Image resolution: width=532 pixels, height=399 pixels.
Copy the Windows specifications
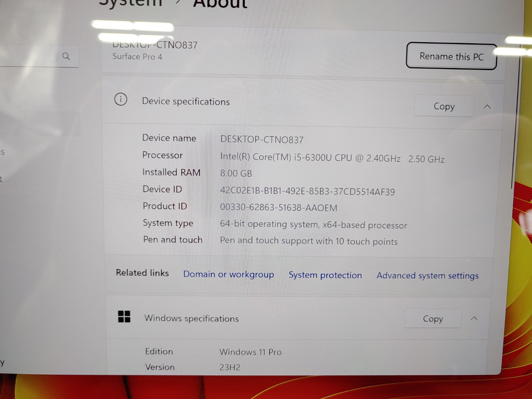pos(433,318)
